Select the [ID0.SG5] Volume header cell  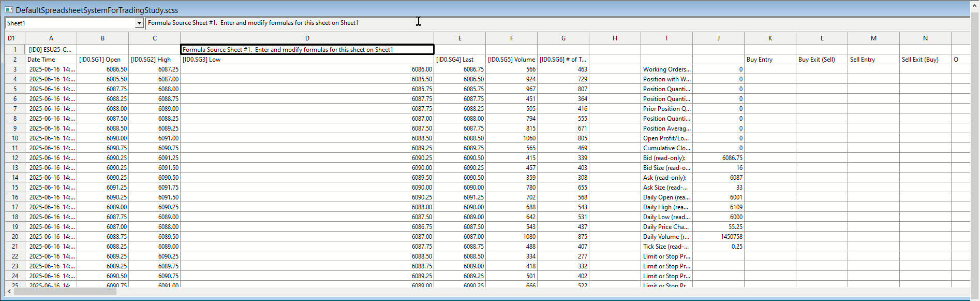click(x=511, y=60)
